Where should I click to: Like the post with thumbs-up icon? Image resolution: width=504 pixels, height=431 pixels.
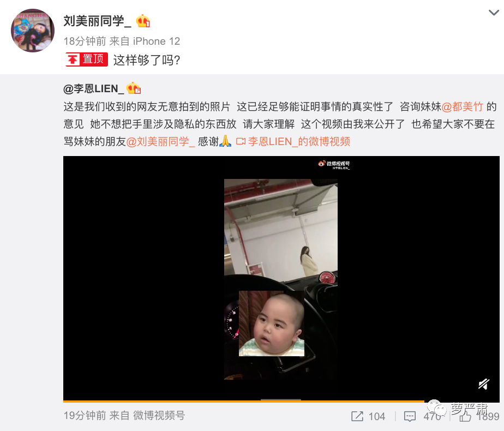click(x=465, y=416)
